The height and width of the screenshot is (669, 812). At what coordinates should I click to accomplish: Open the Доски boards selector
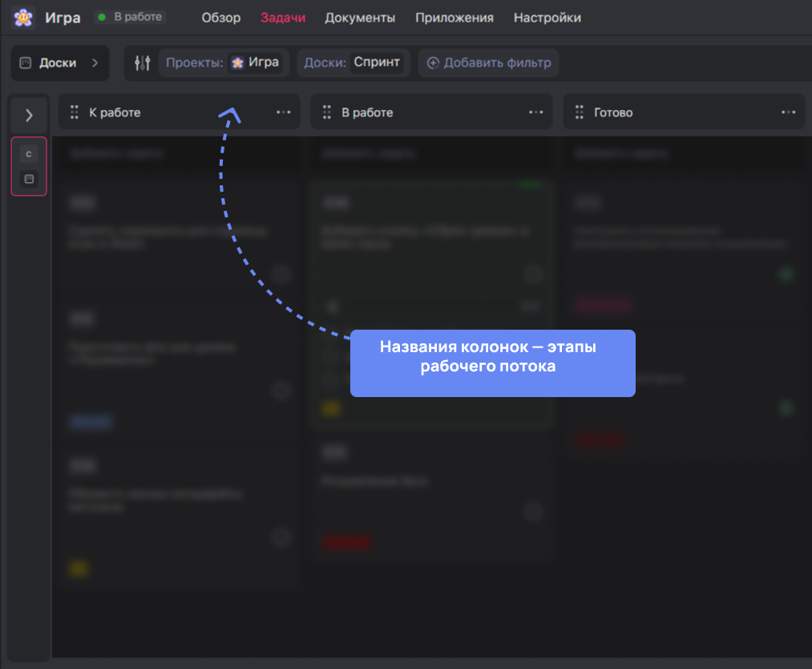tap(59, 63)
